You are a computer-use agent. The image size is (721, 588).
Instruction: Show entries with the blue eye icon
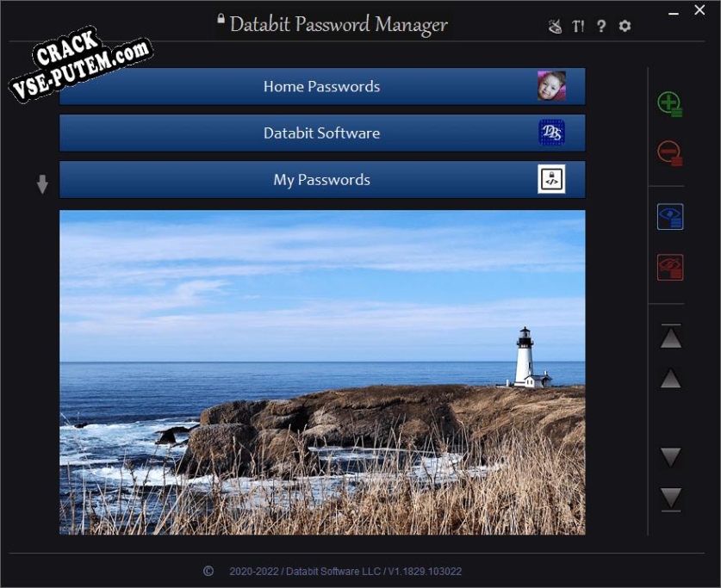click(670, 216)
